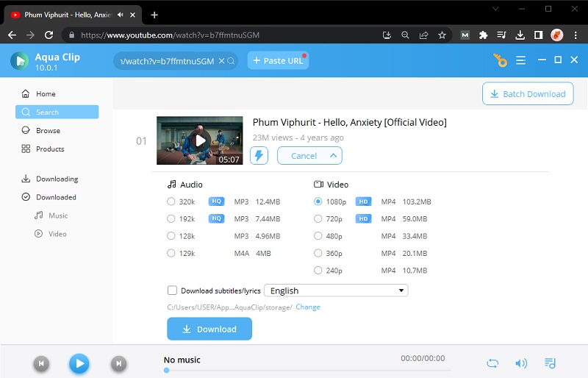
Task: Click the video title Phum Viphurit - Hello, Anxiety
Action: point(350,122)
